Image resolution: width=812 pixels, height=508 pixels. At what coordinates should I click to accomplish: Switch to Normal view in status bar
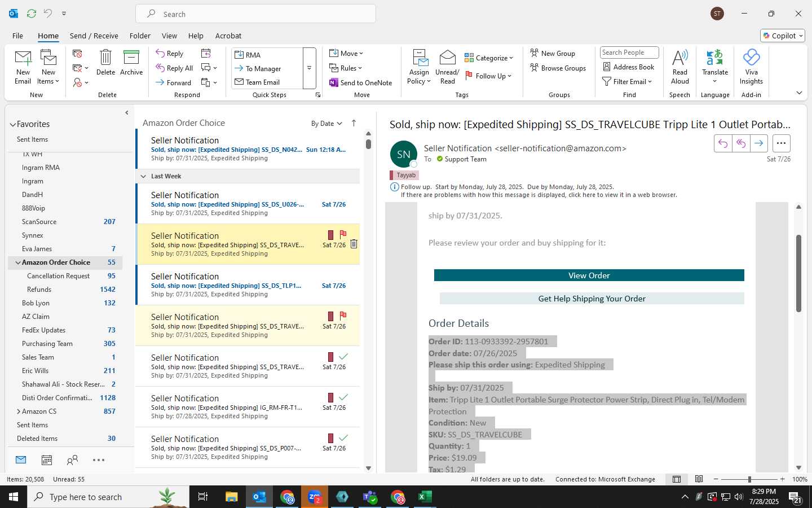(677, 479)
